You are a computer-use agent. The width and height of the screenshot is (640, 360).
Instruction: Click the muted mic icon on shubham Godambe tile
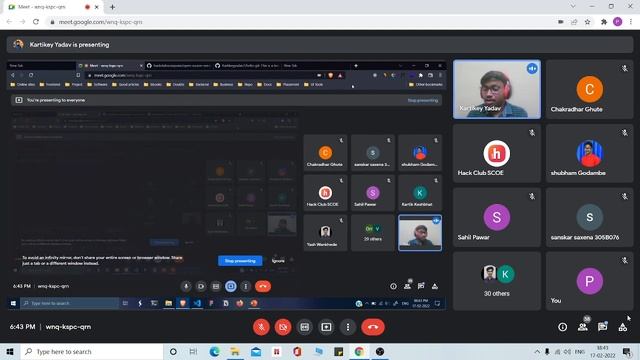(x=624, y=133)
